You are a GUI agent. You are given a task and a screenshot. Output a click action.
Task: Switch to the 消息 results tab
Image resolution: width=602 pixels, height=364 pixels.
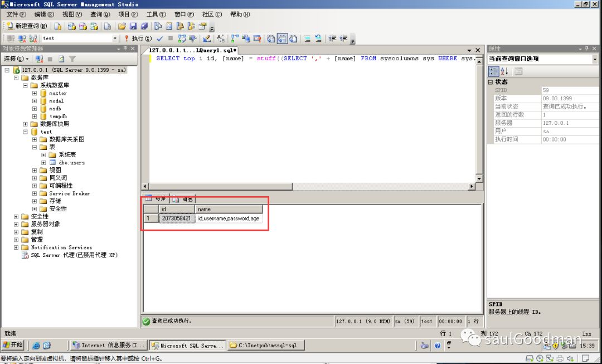(x=183, y=199)
